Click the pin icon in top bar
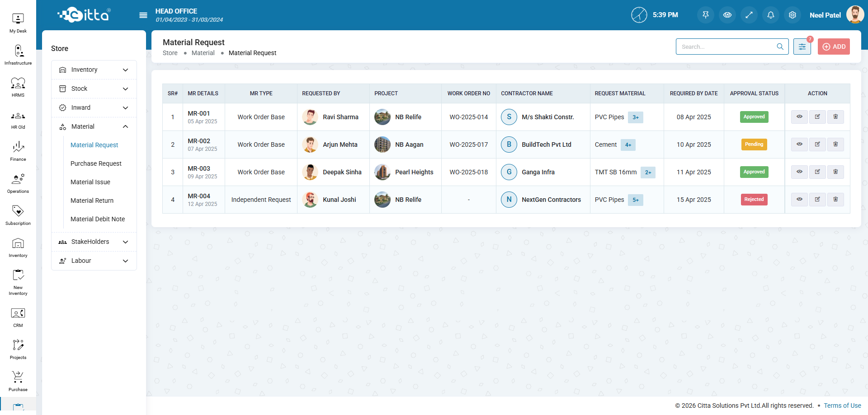Screen dimensions: 868x415 coord(706,15)
